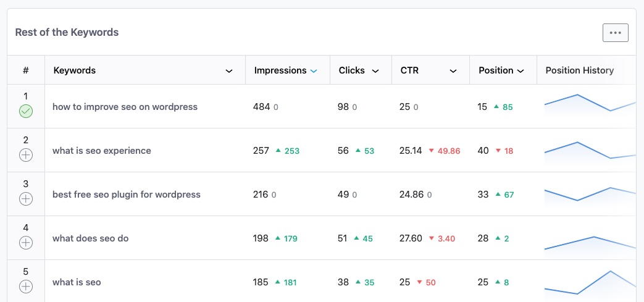
Task: Click position value 28
Action: 483,238
